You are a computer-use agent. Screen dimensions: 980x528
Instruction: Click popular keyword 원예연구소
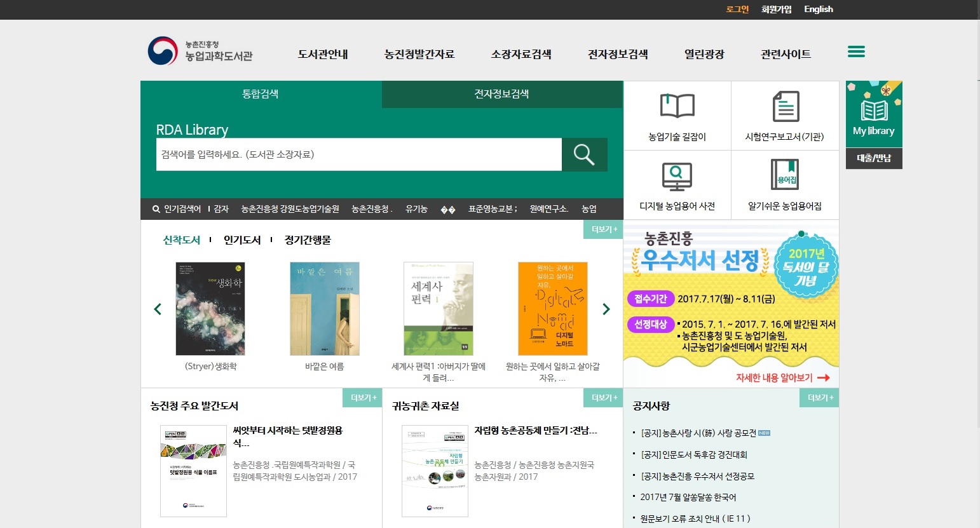pyautogui.click(x=549, y=209)
